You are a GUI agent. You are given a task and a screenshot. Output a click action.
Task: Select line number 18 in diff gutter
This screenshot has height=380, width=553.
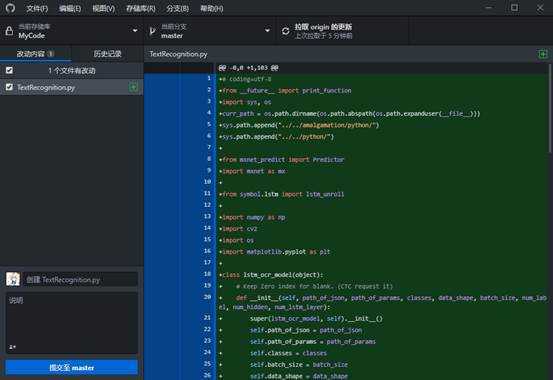tap(207, 274)
